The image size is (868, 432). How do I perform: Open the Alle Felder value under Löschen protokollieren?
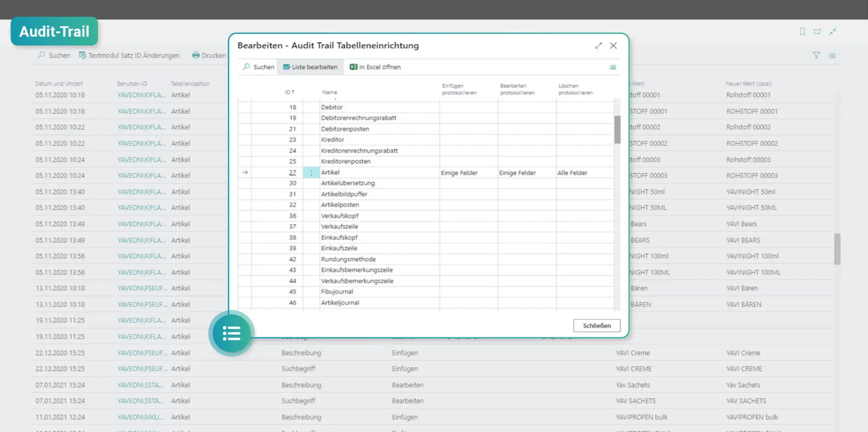[x=572, y=173]
